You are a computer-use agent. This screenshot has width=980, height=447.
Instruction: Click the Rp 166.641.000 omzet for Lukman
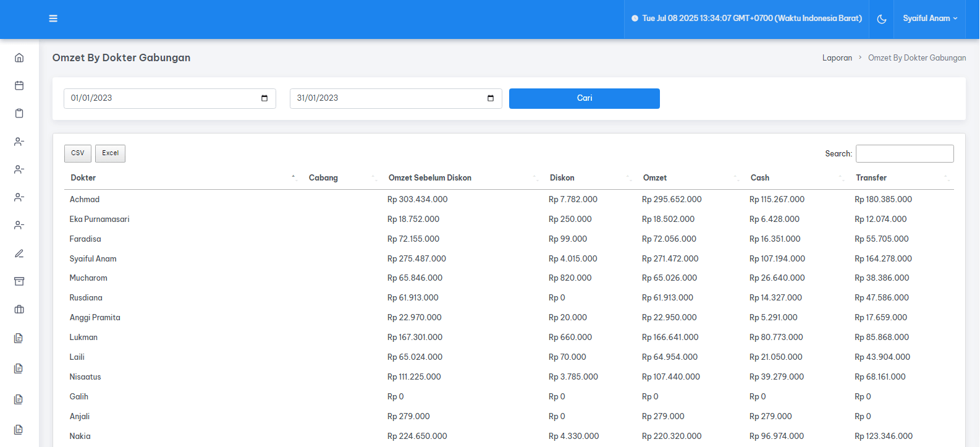670,338
